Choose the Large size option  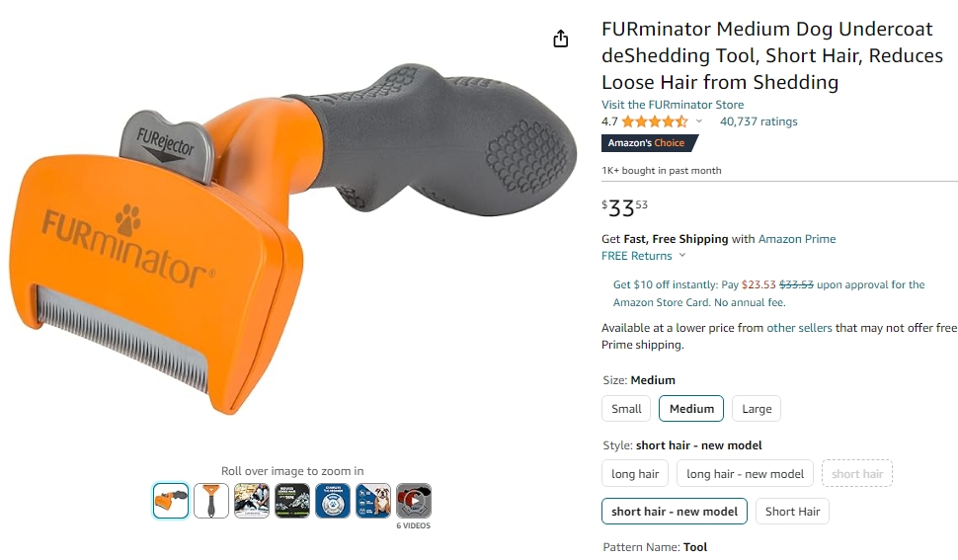[757, 409]
